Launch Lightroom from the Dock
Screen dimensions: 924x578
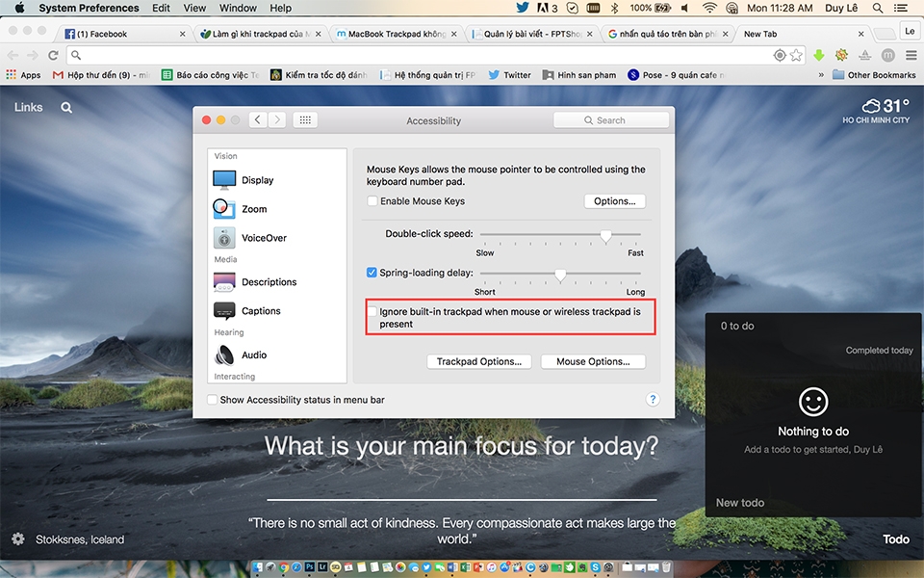pyautogui.click(x=322, y=567)
